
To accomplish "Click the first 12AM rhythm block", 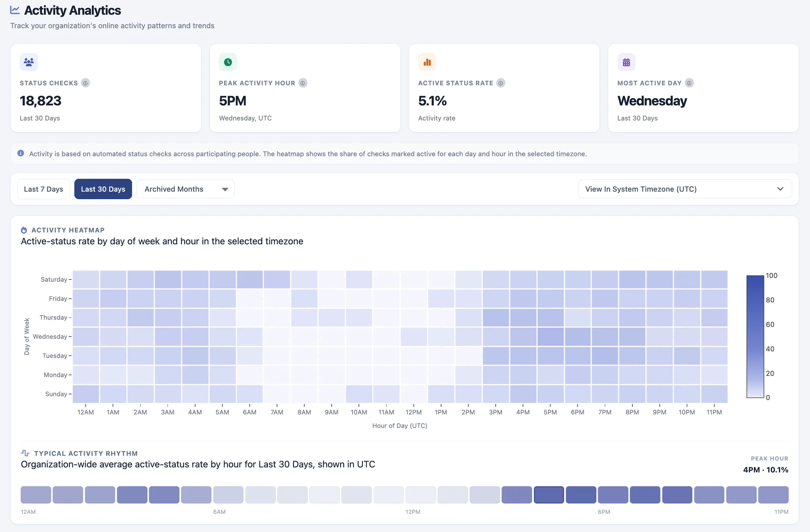I will pos(36,494).
